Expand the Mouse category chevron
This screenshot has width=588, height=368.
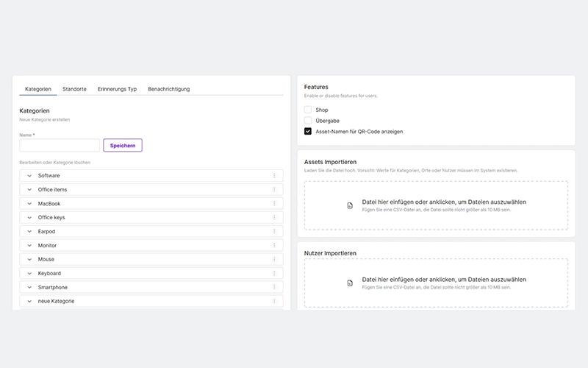pyautogui.click(x=29, y=260)
